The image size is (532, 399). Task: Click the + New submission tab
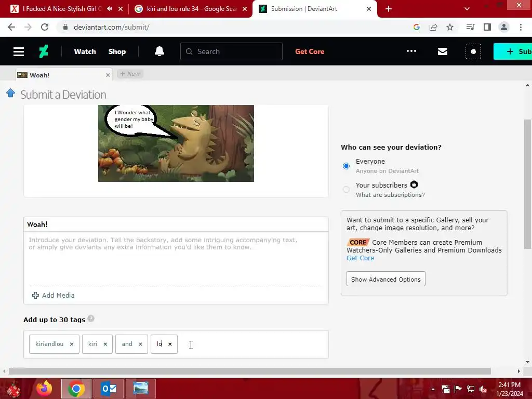click(x=130, y=74)
